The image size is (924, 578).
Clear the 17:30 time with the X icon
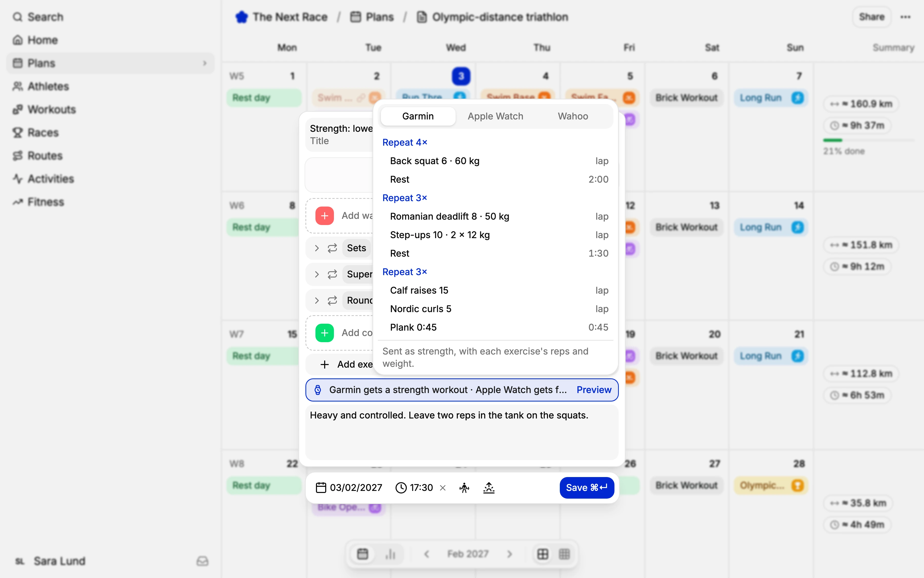pos(443,488)
